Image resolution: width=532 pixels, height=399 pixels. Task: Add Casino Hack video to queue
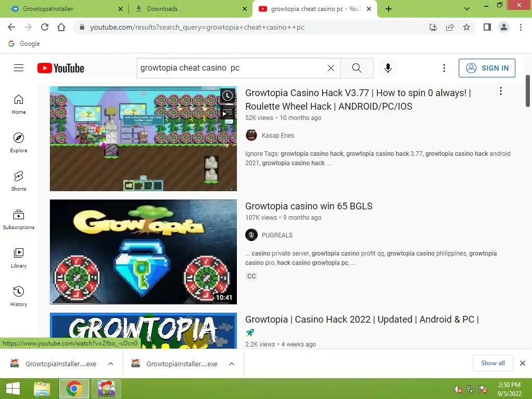tap(228, 112)
